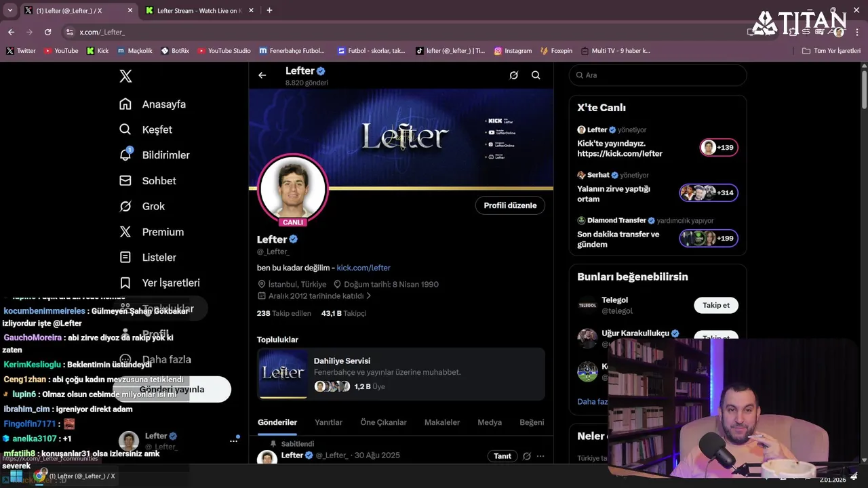Click the Grok icon in the profile header
868x488 pixels.
(513, 75)
